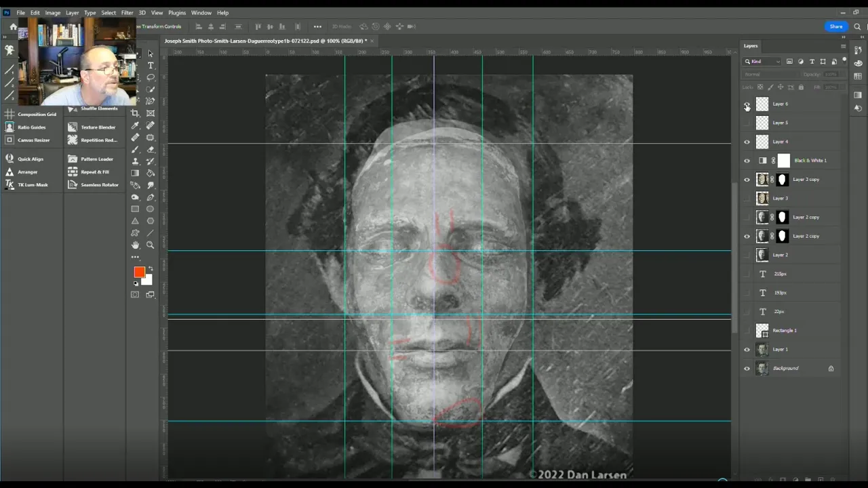The width and height of the screenshot is (868, 488).
Task: Toggle Quick Mask mode icon
Action: 135,294
